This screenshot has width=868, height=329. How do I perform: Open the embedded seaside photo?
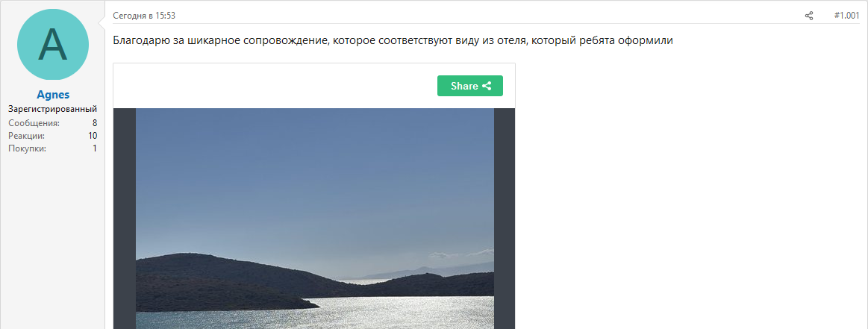314,219
